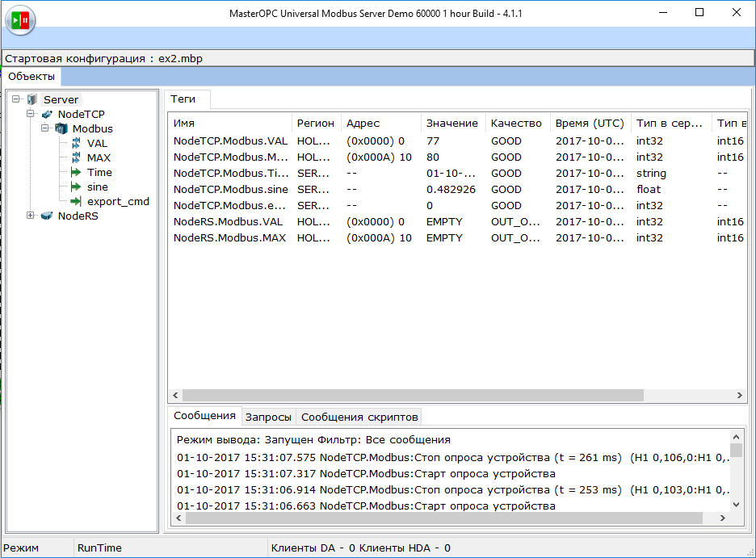Collapse the Modbus branch
This screenshot has width=756, height=558.
tap(46, 128)
